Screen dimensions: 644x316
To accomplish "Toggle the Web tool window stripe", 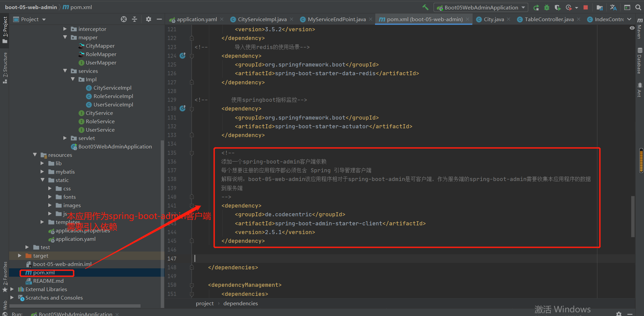I will 5,308.
